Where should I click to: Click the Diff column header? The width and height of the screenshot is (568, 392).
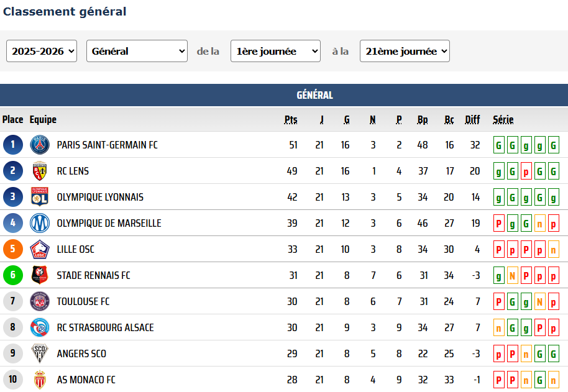click(472, 120)
